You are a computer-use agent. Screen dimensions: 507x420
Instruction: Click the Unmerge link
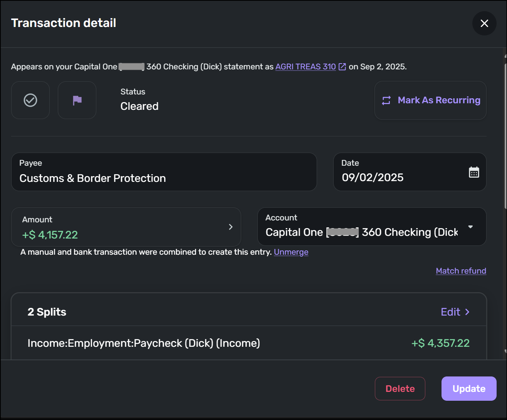[291, 252]
